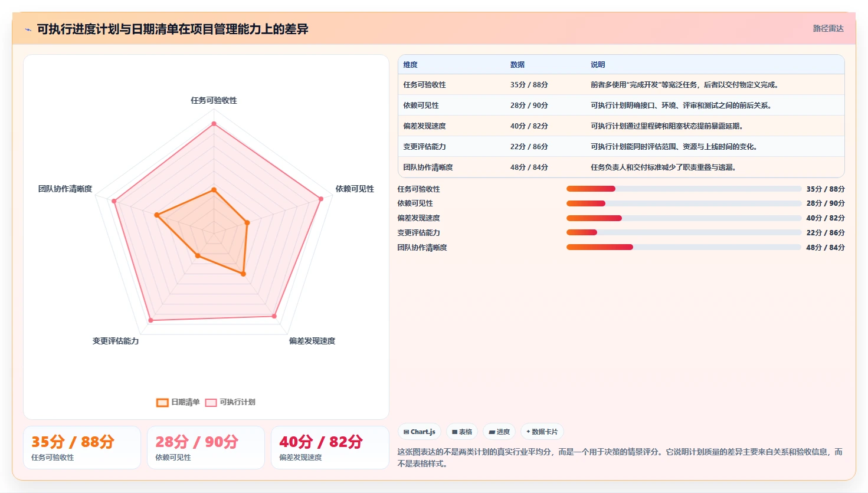The height and width of the screenshot is (493, 868).
Task: Click the pink radar point on 依赖可见性 axis
Action: pyautogui.click(x=321, y=199)
